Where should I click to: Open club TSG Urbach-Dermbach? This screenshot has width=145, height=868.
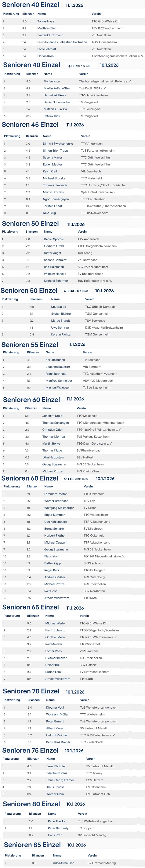pos(100,307)
